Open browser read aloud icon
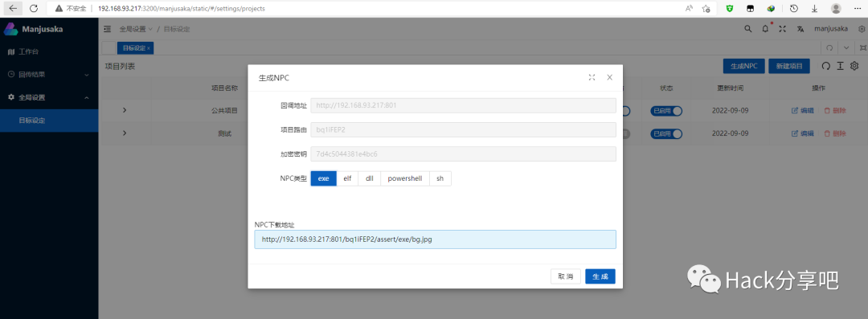Viewport: 868px width, 319px height. [x=690, y=8]
